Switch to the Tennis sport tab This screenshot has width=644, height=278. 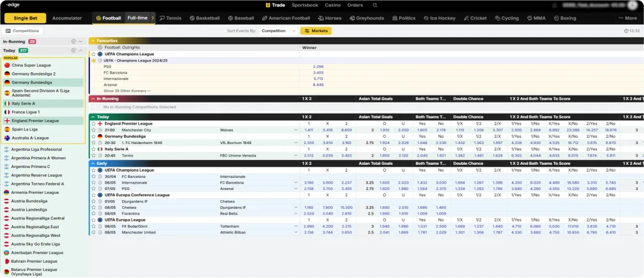[x=170, y=18]
